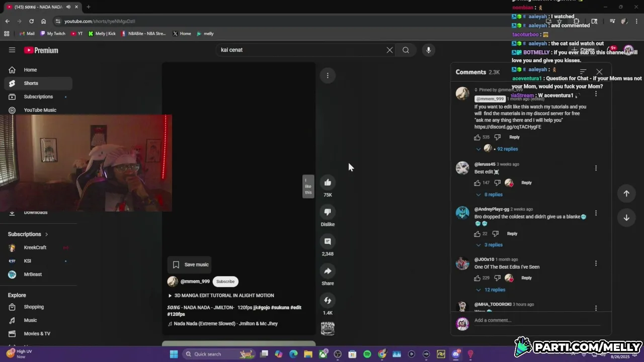
Task: Open Shopping under Explore
Action: click(x=38, y=307)
